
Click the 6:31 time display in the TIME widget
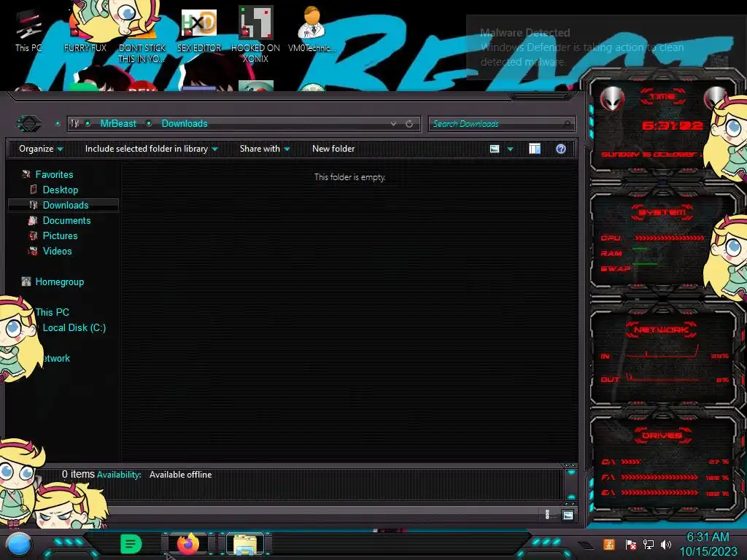point(672,125)
